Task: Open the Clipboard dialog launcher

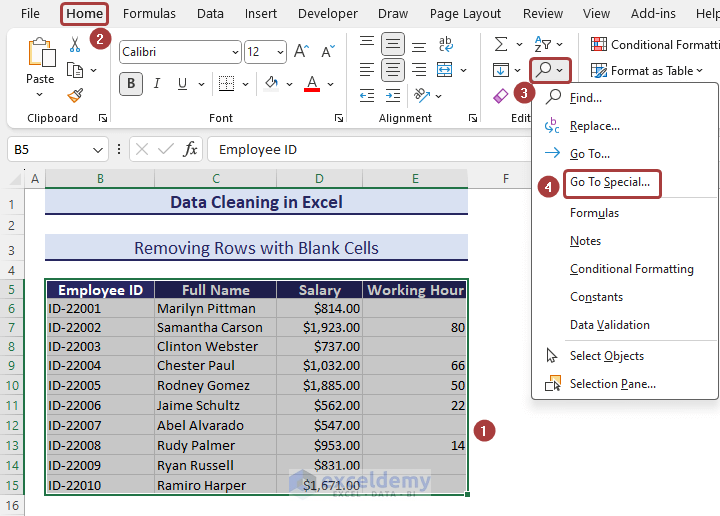Action: point(103,118)
